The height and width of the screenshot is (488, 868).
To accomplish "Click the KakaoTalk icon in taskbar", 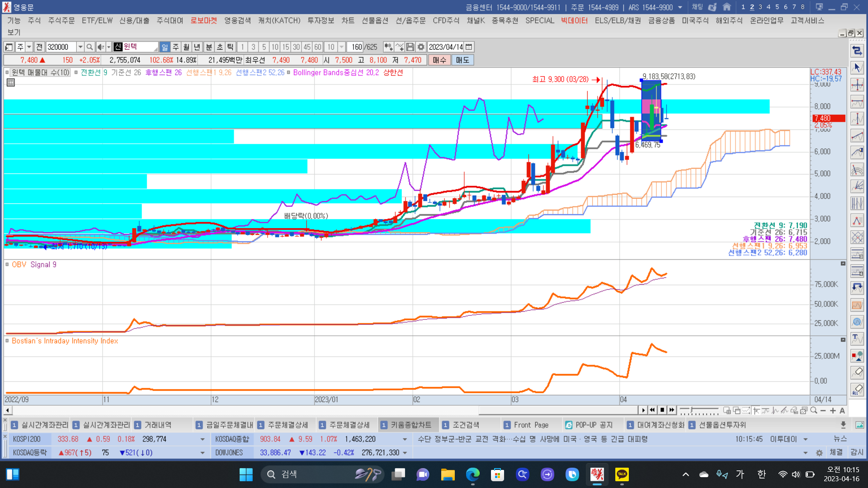I will tap(622, 474).
